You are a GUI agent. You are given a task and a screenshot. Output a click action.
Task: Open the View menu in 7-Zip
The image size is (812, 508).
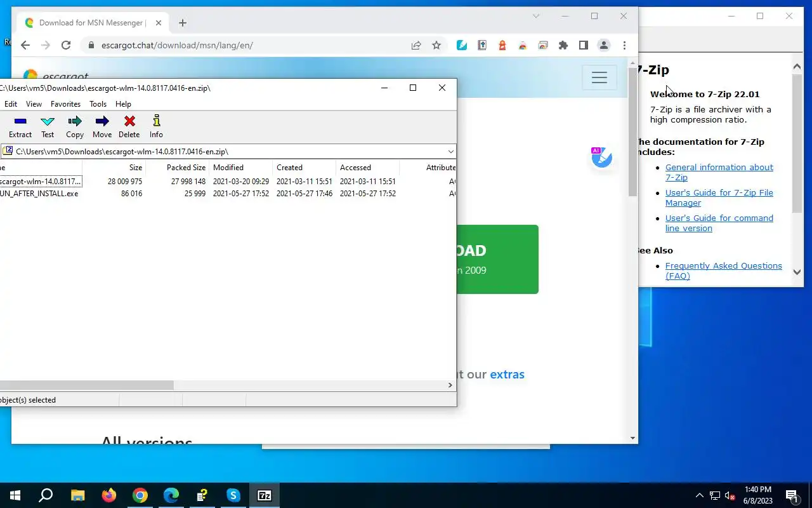tap(34, 104)
